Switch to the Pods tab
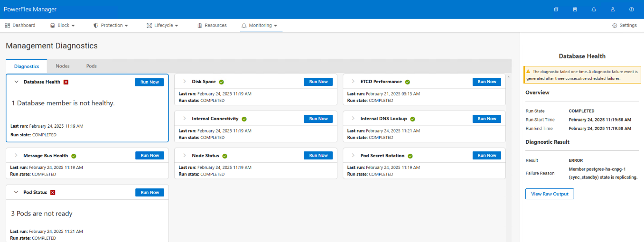The width and height of the screenshot is (644, 242). [92, 66]
